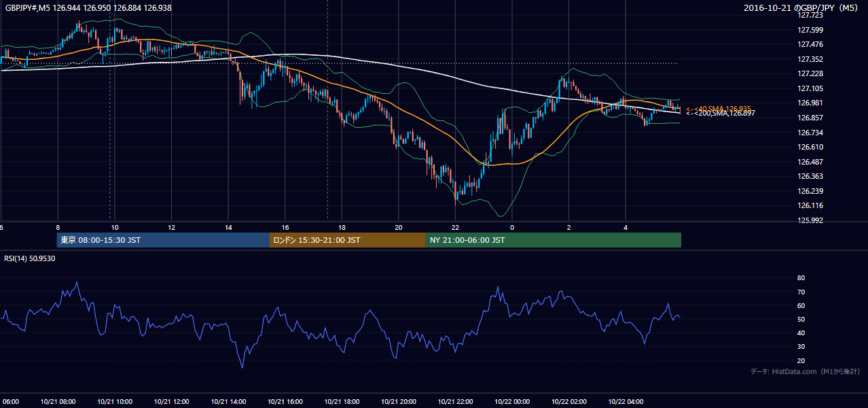The height and width of the screenshot is (408, 868).
Task: Click RSI scale value 70
Action: click(801, 292)
